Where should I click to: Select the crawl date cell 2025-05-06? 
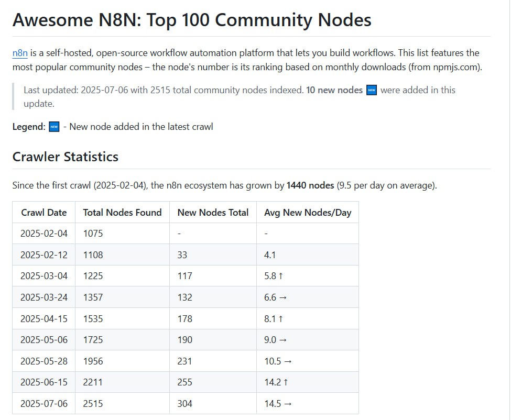coord(44,339)
